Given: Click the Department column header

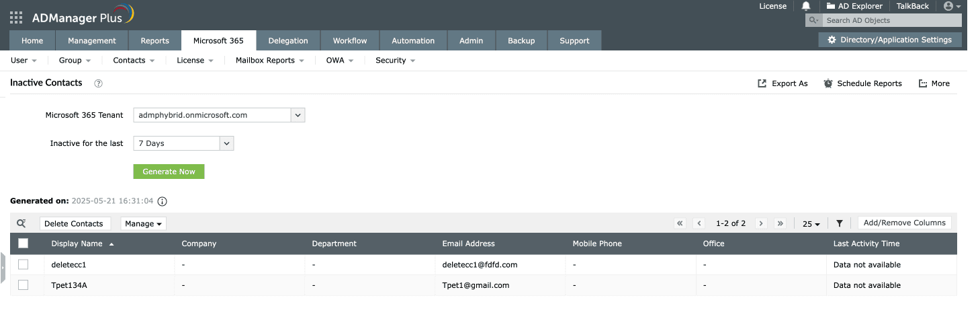Looking at the screenshot, I should coord(335,244).
